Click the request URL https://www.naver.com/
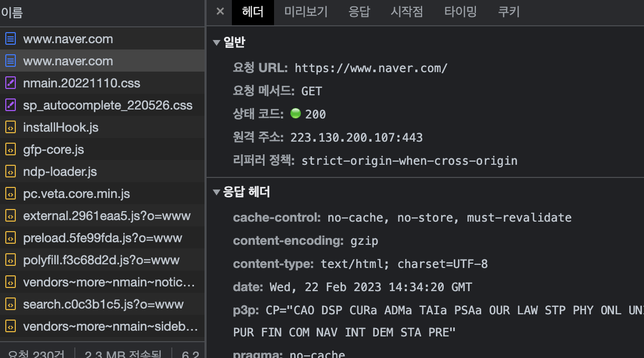 pos(371,68)
